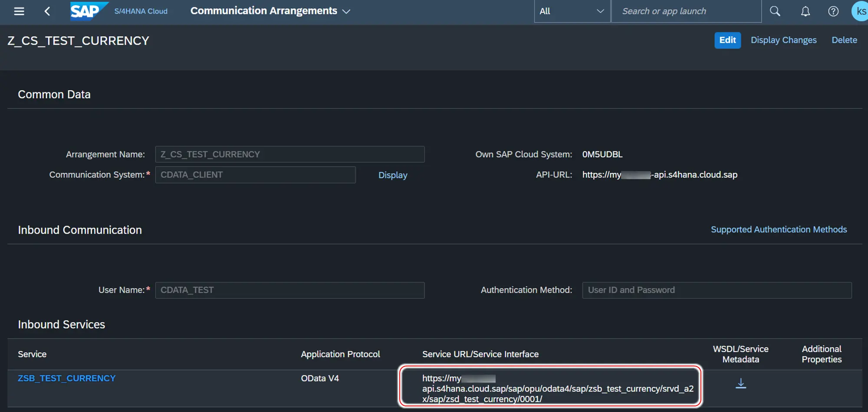Go back with the left arrow
The width and height of the screenshot is (868, 412).
(x=47, y=11)
